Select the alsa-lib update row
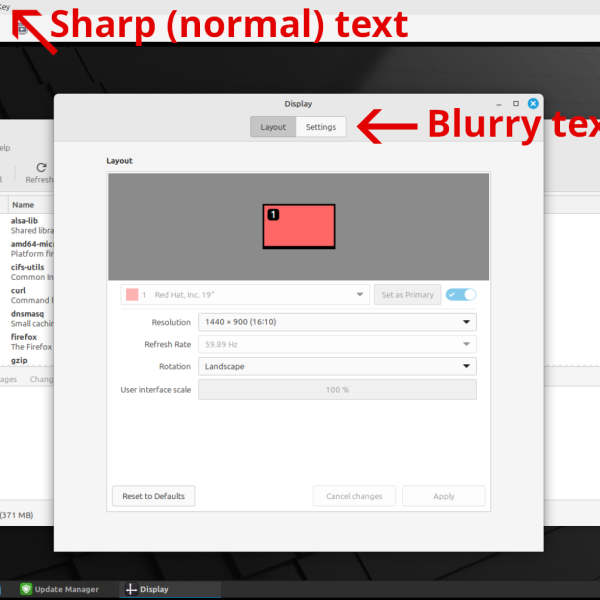The width and height of the screenshot is (600, 600). coord(27,225)
